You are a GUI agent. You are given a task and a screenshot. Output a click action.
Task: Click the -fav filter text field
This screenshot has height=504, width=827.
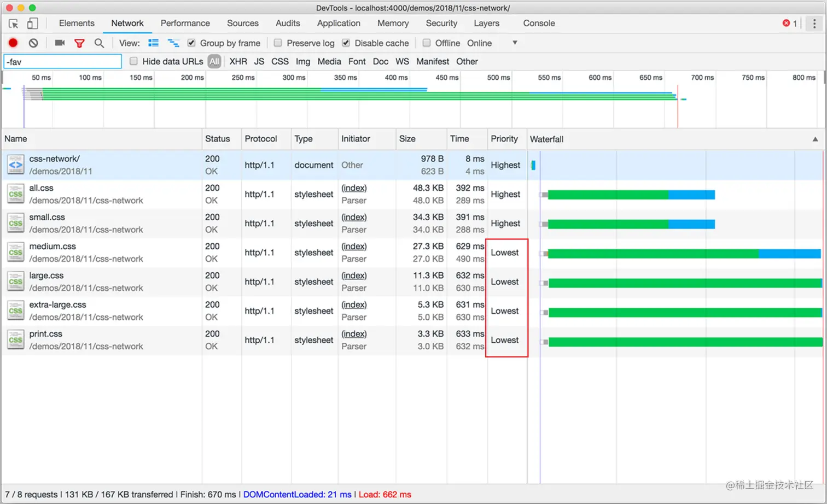click(x=62, y=62)
